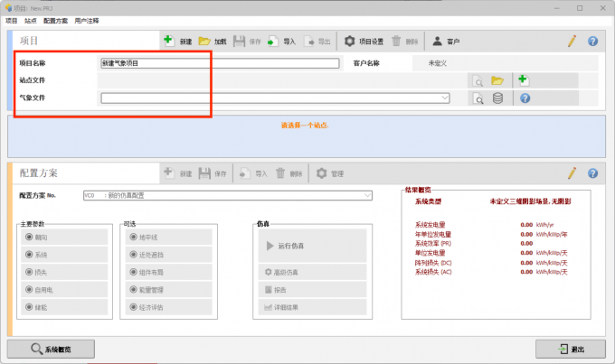This screenshot has height=364, width=615.
Task: Open the 用户注释 menu
Action: (87, 21)
